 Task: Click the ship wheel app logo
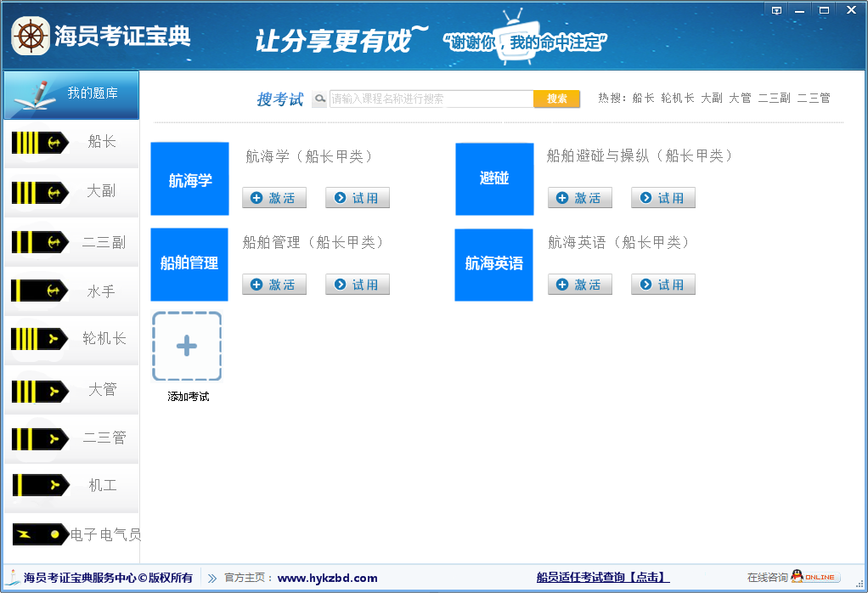pos(31,37)
